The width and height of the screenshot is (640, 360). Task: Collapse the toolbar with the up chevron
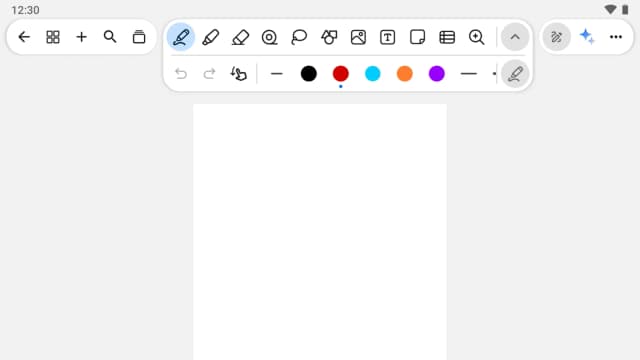point(515,37)
